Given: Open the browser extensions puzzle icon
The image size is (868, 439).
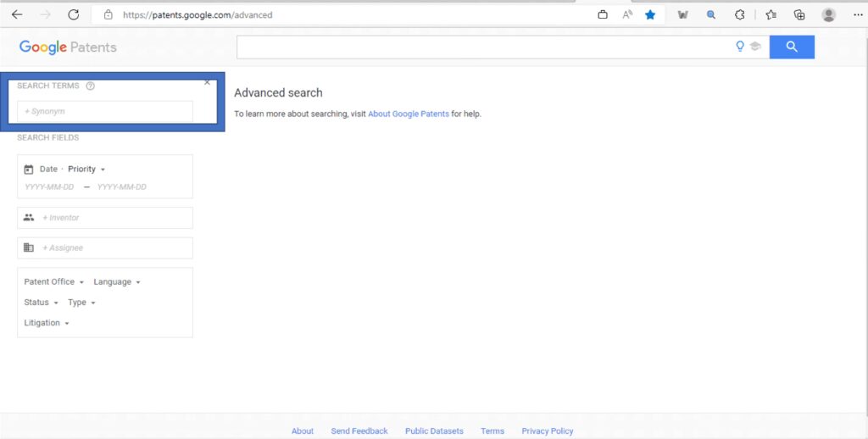Looking at the screenshot, I should 739,14.
